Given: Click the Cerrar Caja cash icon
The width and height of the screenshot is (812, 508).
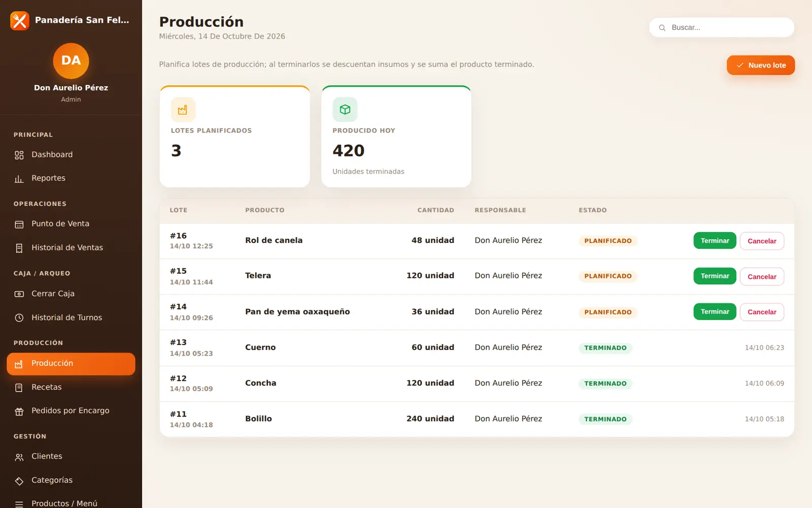Looking at the screenshot, I should click(19, 294).
